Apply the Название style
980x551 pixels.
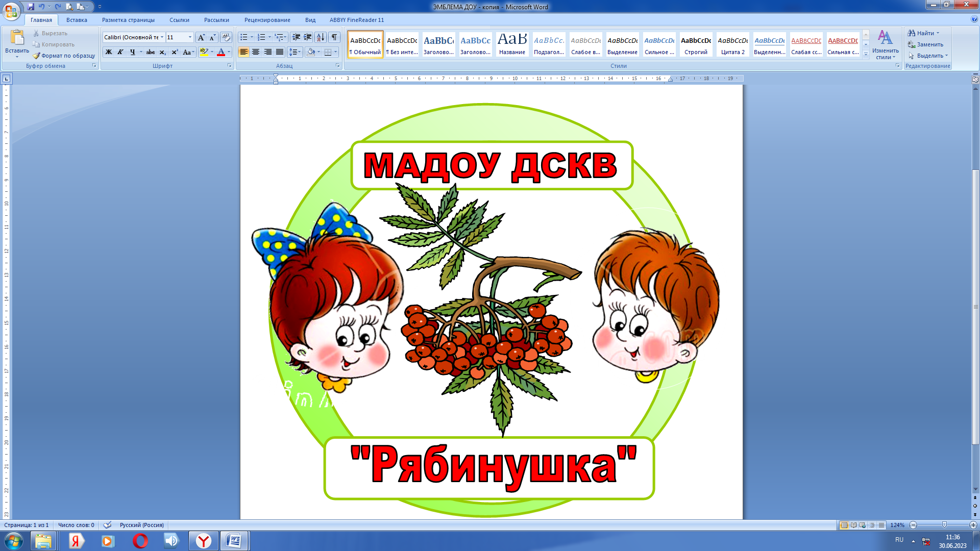(512, 44)
